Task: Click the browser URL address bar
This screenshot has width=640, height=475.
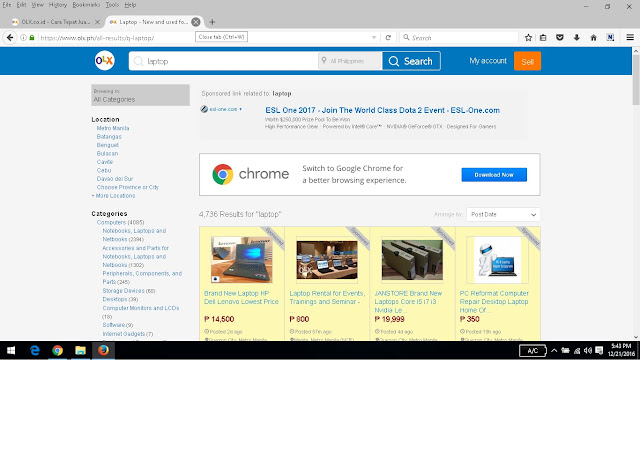Action: pos(204,38)
